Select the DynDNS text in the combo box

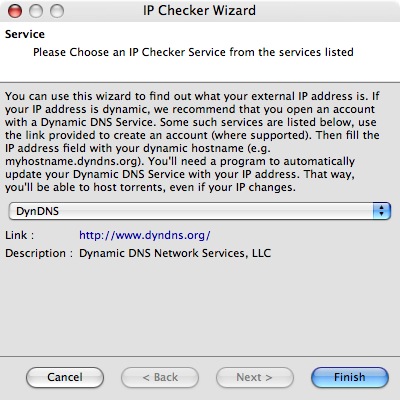(x=37, y=211)
